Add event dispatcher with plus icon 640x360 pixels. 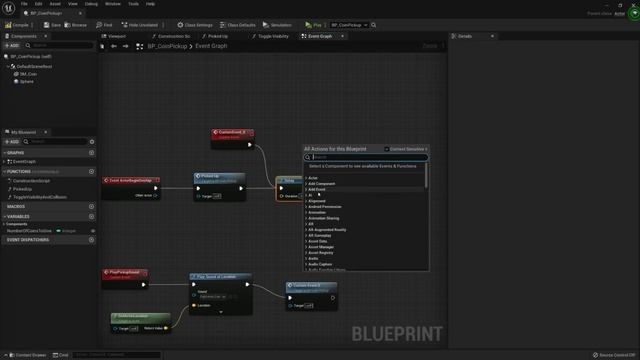tap(91, 240)
